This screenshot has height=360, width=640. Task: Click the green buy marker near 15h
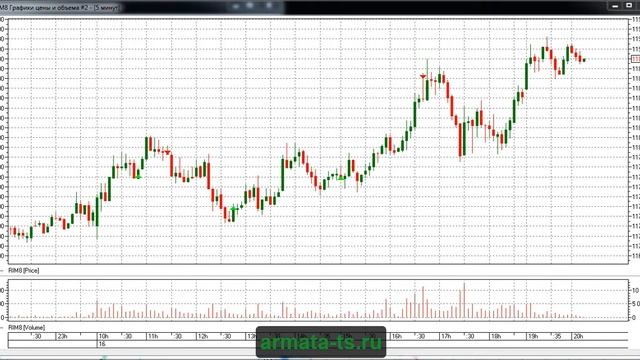point(341,178)
